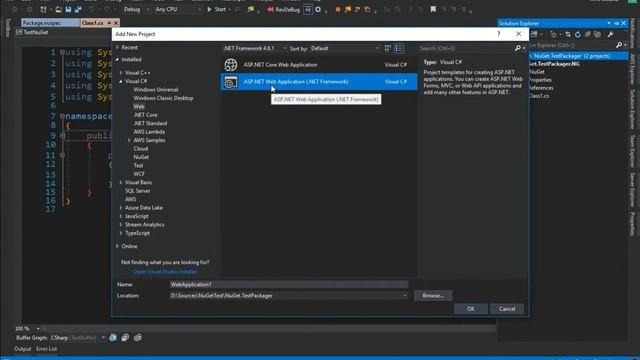
Task: Switch to the Package.nuspec tab
Action: pyautogui.click(x=50, y=23)
